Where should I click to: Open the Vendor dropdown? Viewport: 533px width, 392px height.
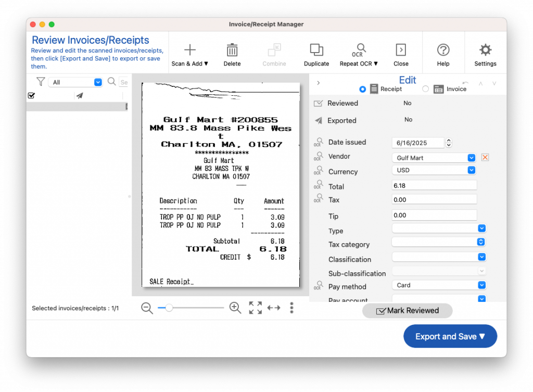pyautogui.click(x=471, y=158)
